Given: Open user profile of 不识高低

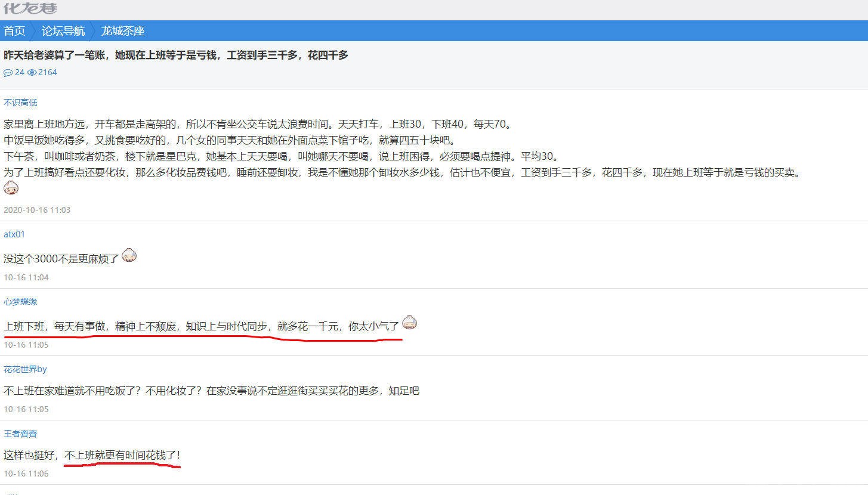Looking at the screenshot, I should (x=20, y=102).
